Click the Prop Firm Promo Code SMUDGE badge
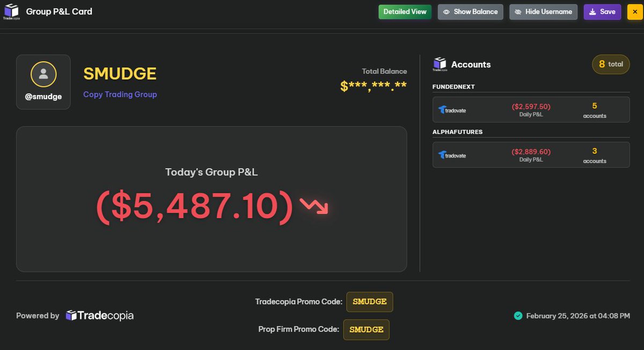This screenshot has height=350, width=644. coord(366,330)
